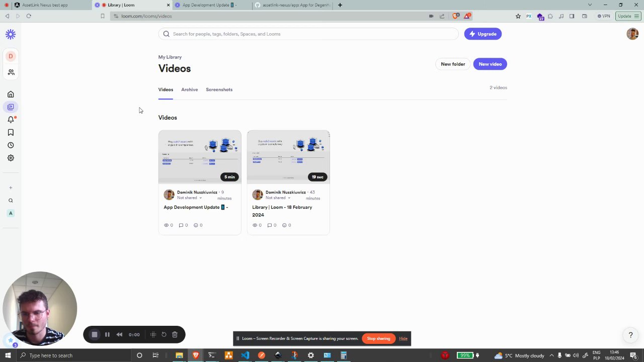Screen dimensions: 644x362
Task: Restart the Loom recording
Action: coord(164,335)
